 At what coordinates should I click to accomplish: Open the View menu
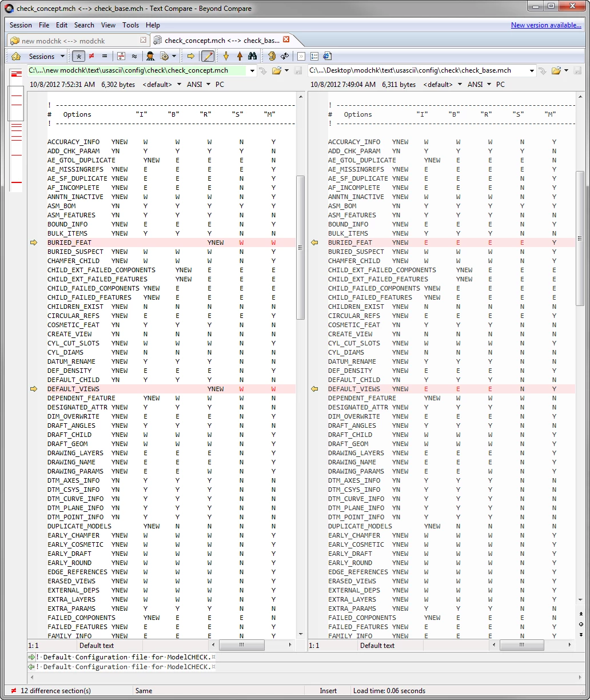tap(108, 25)
